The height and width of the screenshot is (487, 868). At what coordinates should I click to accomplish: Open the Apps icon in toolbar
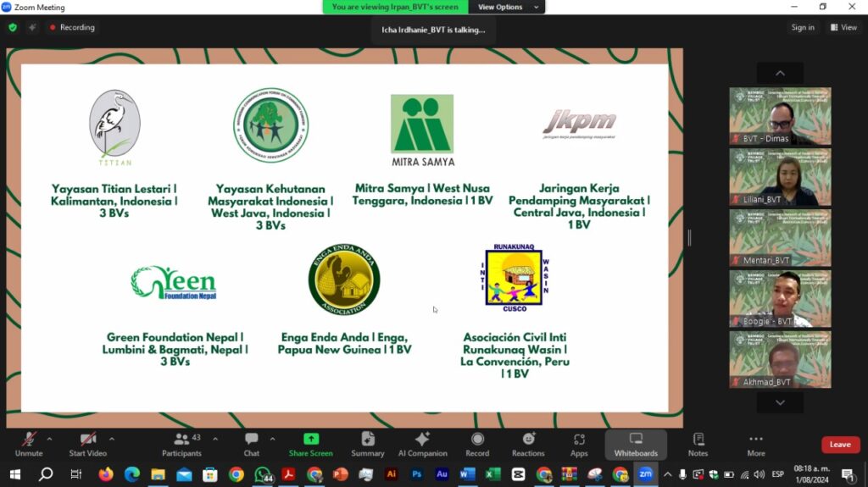pyautogui.click(x=579, y=445)
